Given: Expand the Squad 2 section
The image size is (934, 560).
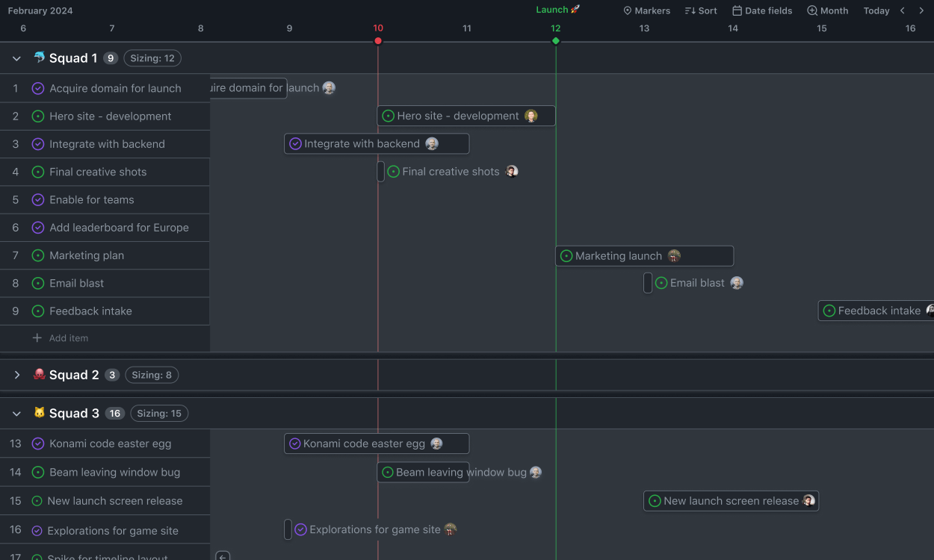Looking at the screenshot, I should 16,374.
